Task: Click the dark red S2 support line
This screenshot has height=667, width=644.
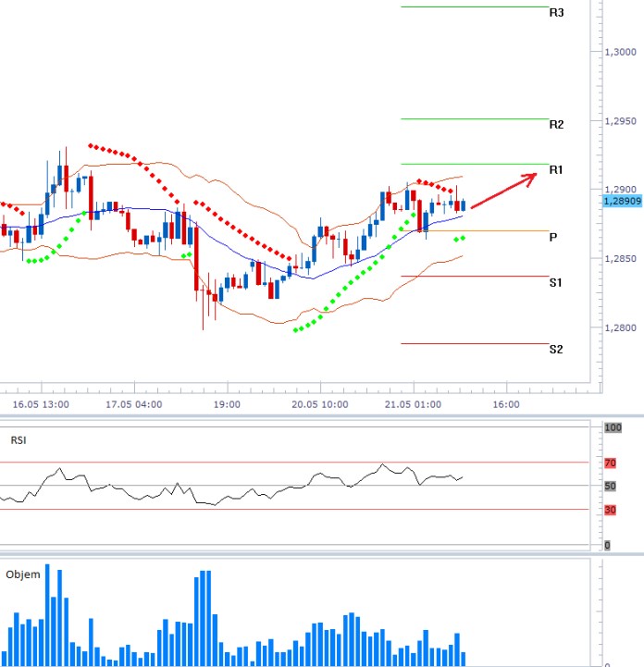Action: (x=475, y=344)
